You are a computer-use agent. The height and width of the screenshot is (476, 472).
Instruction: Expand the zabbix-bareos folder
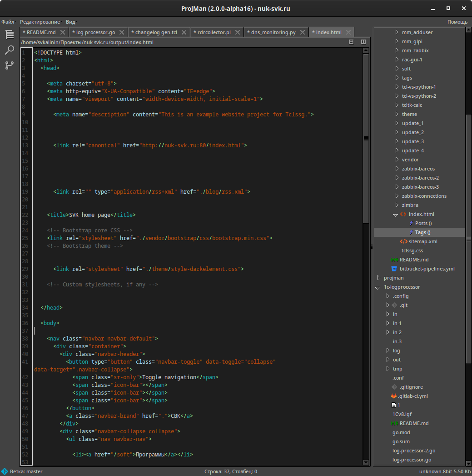point(397,169)
